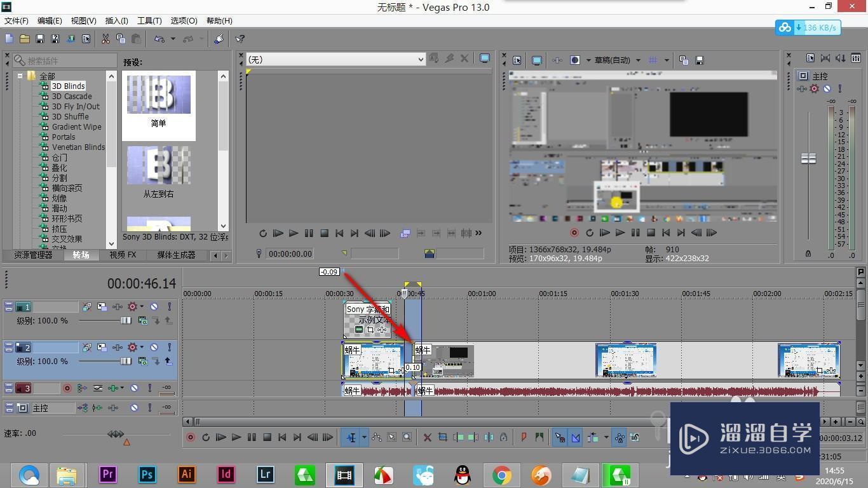Select the Normal Edit tool in timeline toolbar
The width and height of the screenshot is (868, 488).
351,437
